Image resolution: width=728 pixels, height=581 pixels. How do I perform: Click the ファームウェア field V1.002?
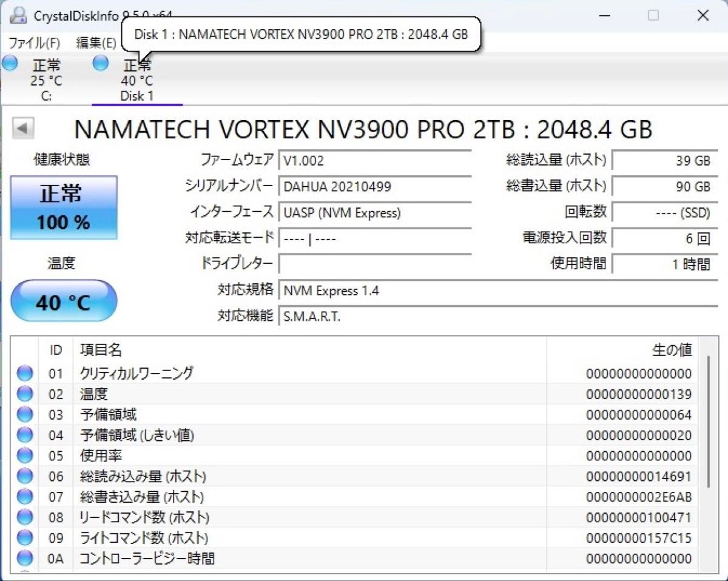tap(375, 161)
